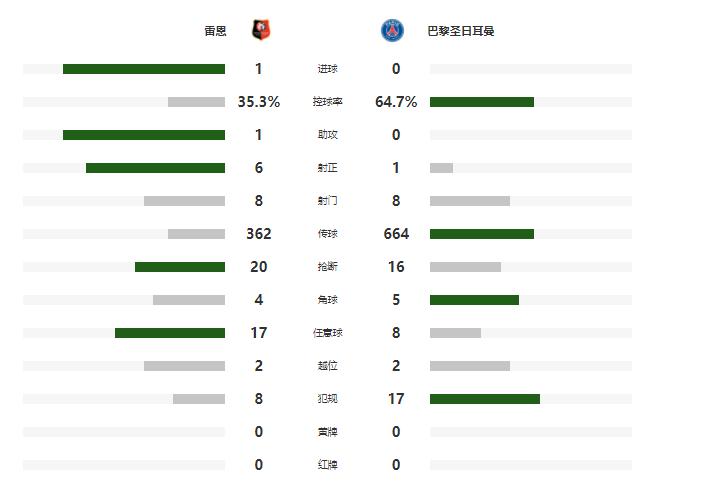Click PSG's 664 passes value
Image resolution: width=703 pixels, height=490 pixels.
tap(396, 234)
